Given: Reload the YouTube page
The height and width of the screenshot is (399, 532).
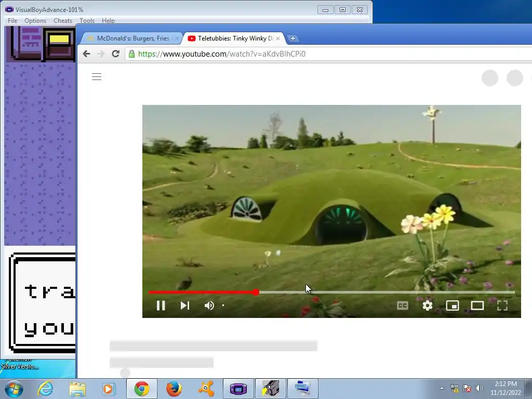Looking at the screenshot, I should 116,54.
